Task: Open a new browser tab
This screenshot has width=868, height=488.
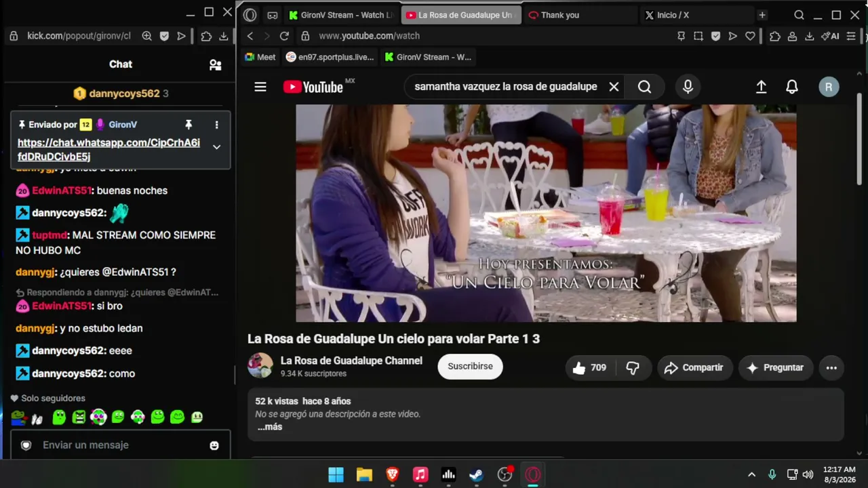Action: click(762, 15)
